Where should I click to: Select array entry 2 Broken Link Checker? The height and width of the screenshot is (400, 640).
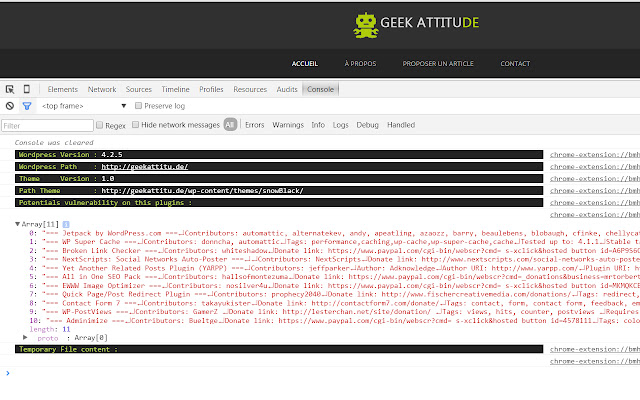(335, 251)
